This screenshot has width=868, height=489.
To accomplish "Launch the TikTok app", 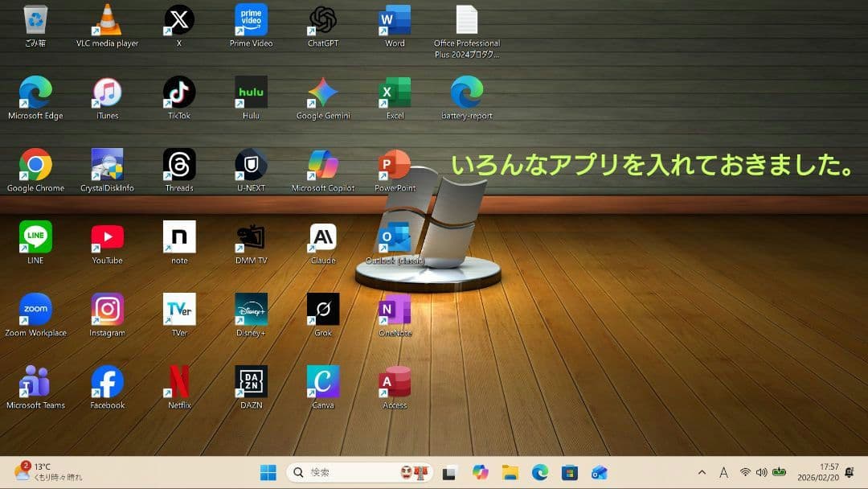I will coord(178,92).
